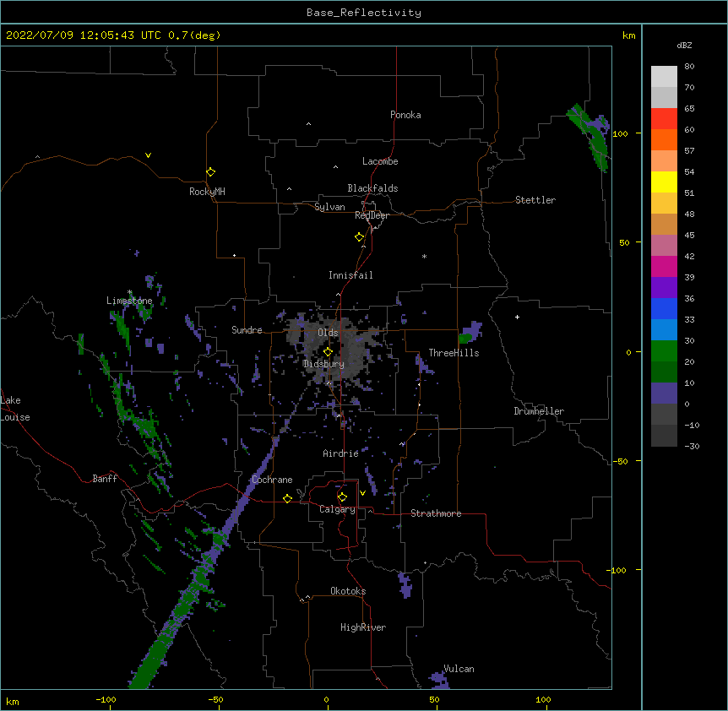This screenshot has width=728, height=711.
Task: Select the Strathmore label
Action: coord(436,513)
